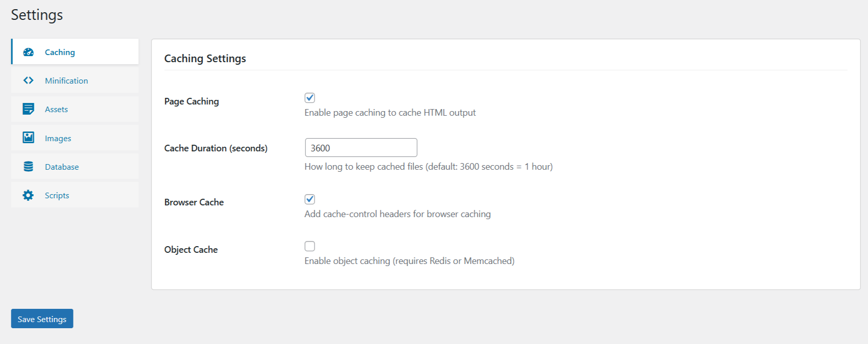Click the Assets document icon

pyautogui.click(x=29, y=109)
